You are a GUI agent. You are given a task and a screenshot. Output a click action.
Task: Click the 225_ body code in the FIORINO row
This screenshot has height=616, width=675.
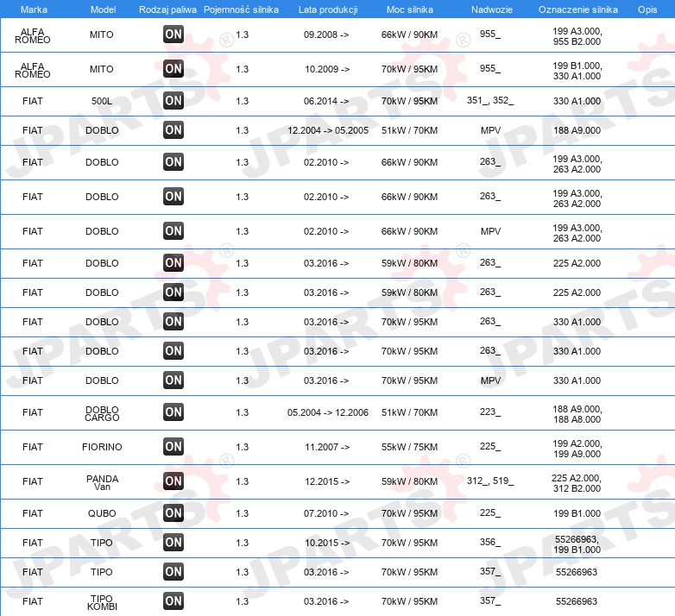tap(490, 446)
